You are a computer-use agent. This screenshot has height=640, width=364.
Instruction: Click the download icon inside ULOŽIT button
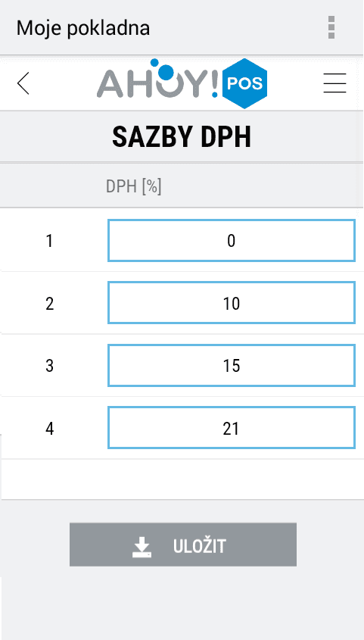tap(142, 547)
